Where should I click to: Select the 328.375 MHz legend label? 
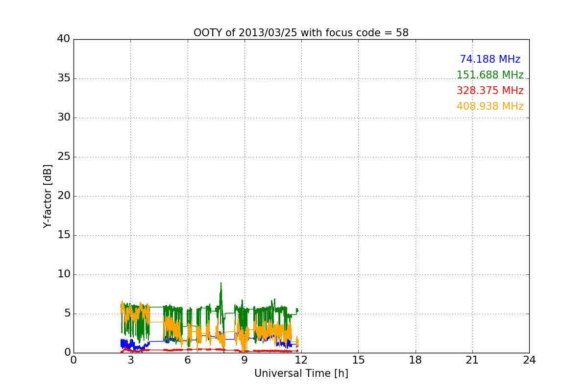click(x=490, y=91)
